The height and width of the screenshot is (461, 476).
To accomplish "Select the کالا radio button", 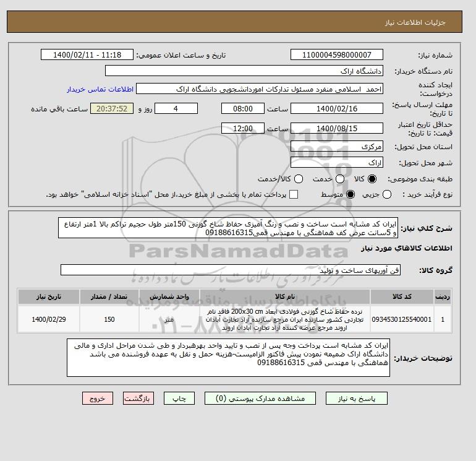I will click(x=372, y=179).
